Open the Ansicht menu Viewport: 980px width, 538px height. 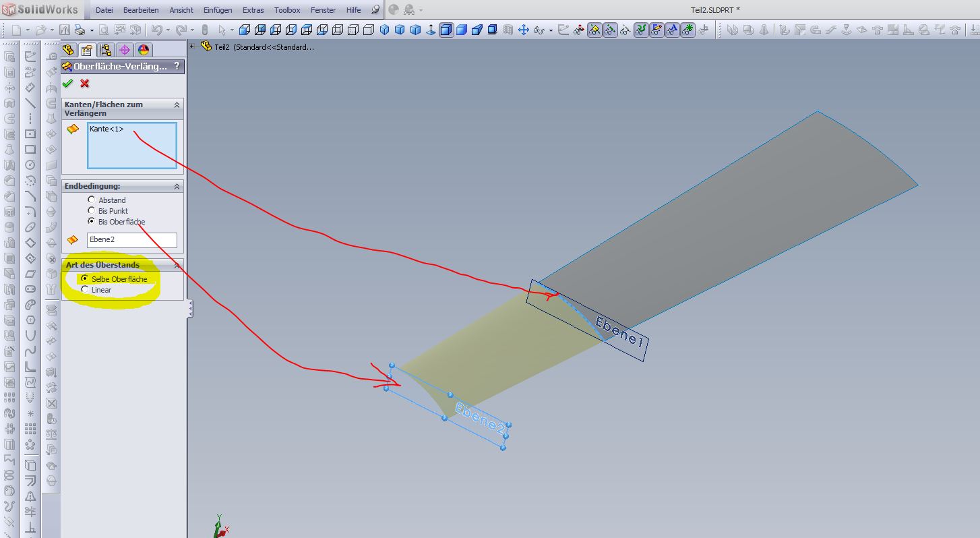click(181, 10)
